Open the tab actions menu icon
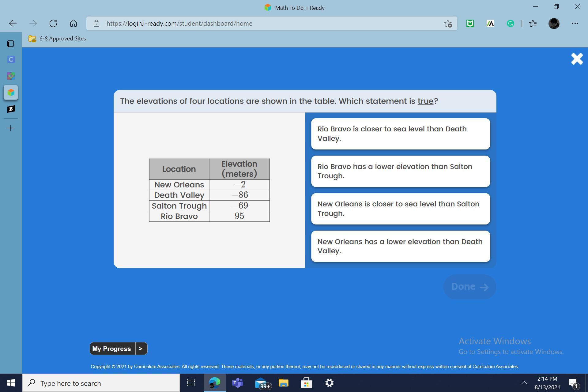The image size is (588, 392). [10, 44]
